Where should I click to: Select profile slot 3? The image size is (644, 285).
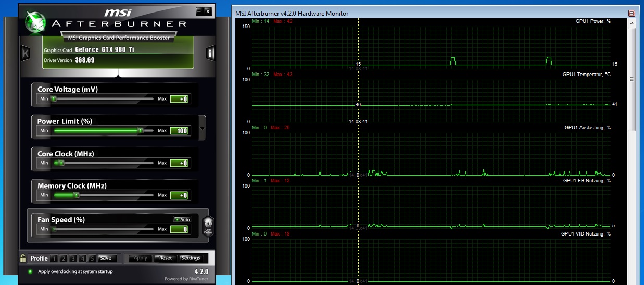[x=73, y=258]
